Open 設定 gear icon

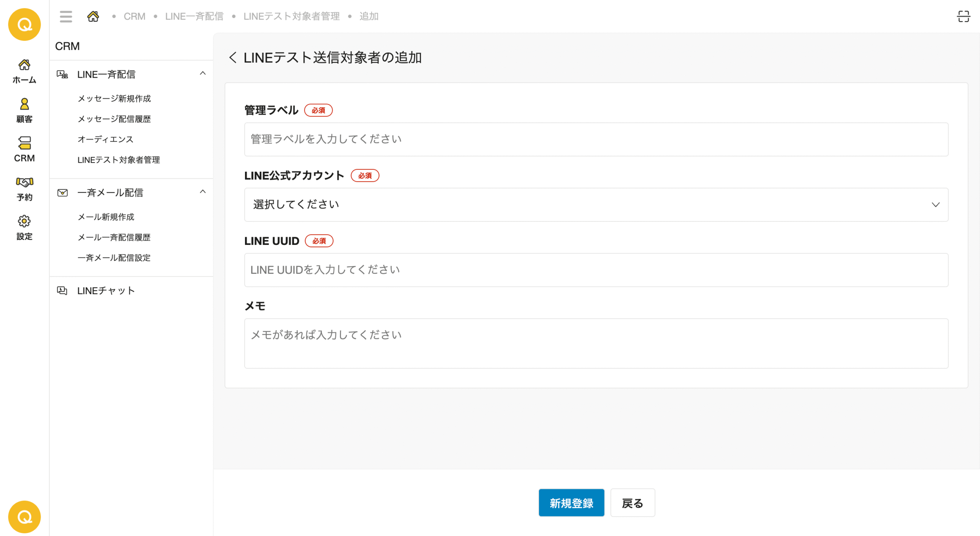pyautogui.click(x=24, y=228)
